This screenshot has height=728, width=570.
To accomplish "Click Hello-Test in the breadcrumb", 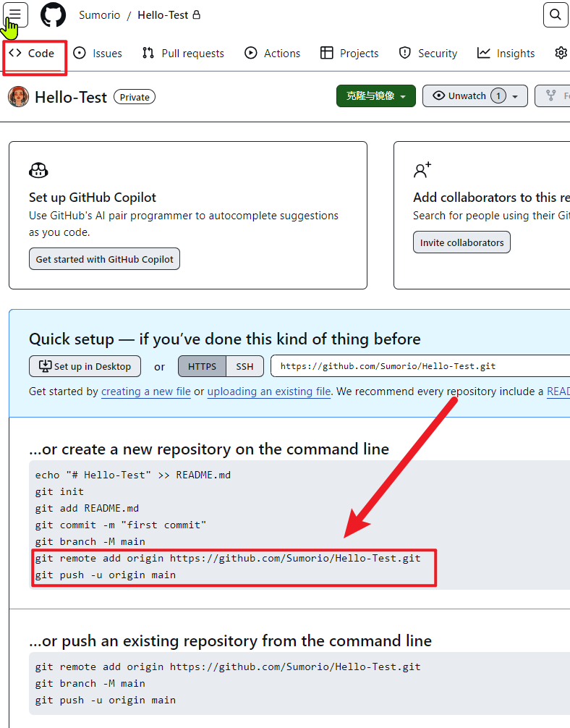I will [x=163, y=15].
